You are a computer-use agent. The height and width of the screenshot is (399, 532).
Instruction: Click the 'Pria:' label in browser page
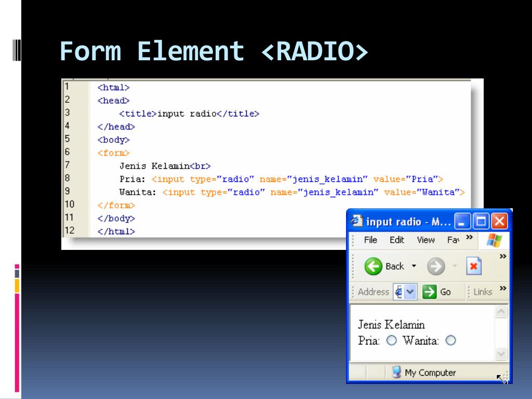click(369, 340)
